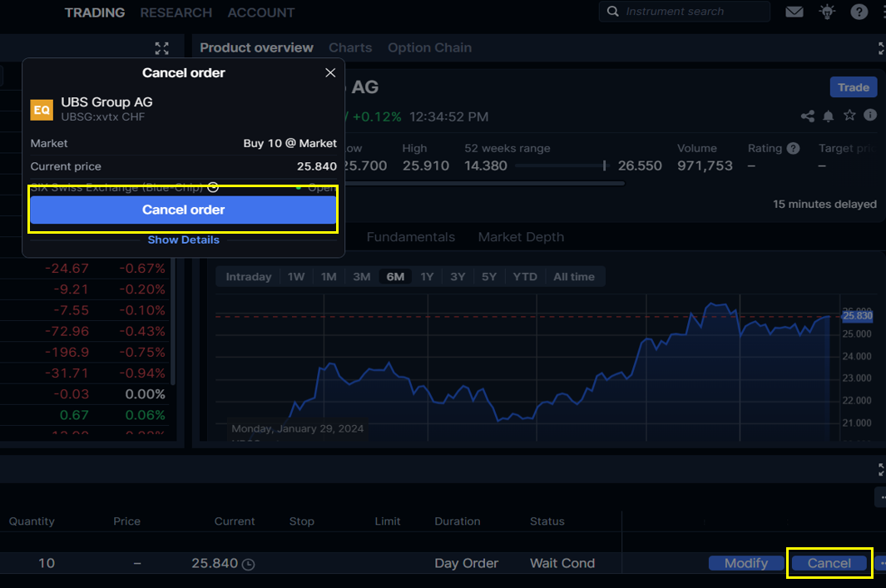Screen dimensions: 886x588
Task: Maximize the product overview panel with the expand icon
Action: coord(882,48)
